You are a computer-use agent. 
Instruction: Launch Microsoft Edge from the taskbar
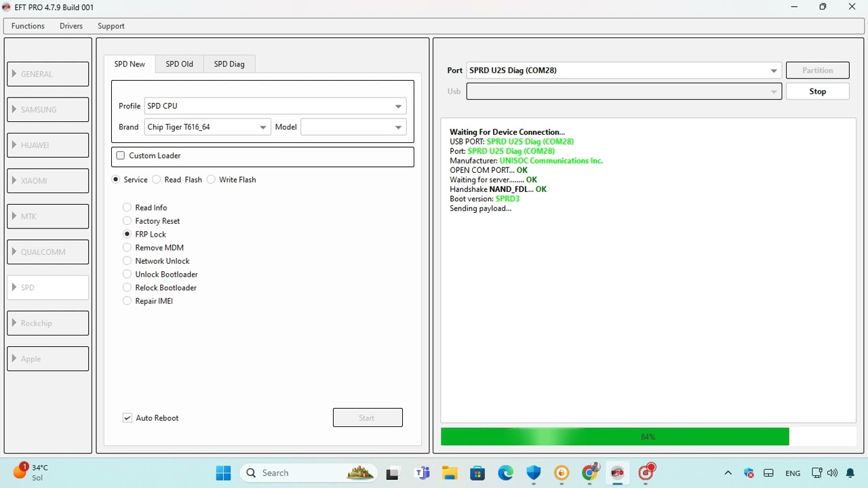(x=506, y=473)
